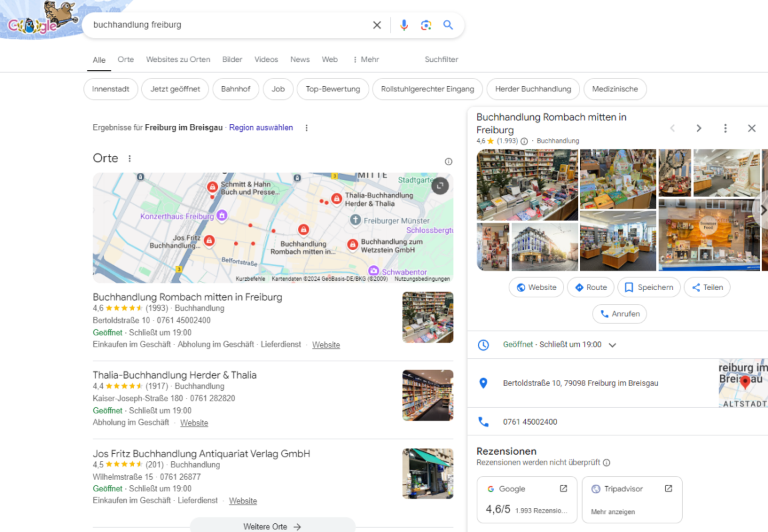Open Google Lens image search

point(426,25)
